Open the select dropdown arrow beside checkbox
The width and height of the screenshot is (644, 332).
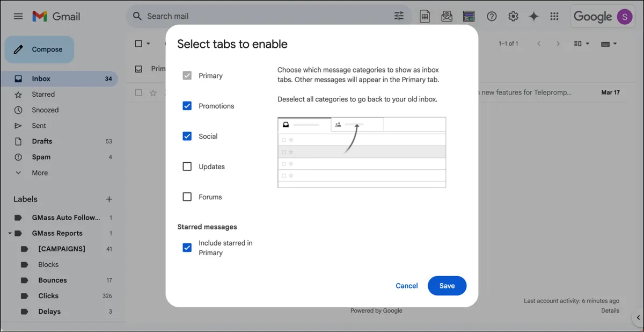pyautogui.click(x=149, y=44)
